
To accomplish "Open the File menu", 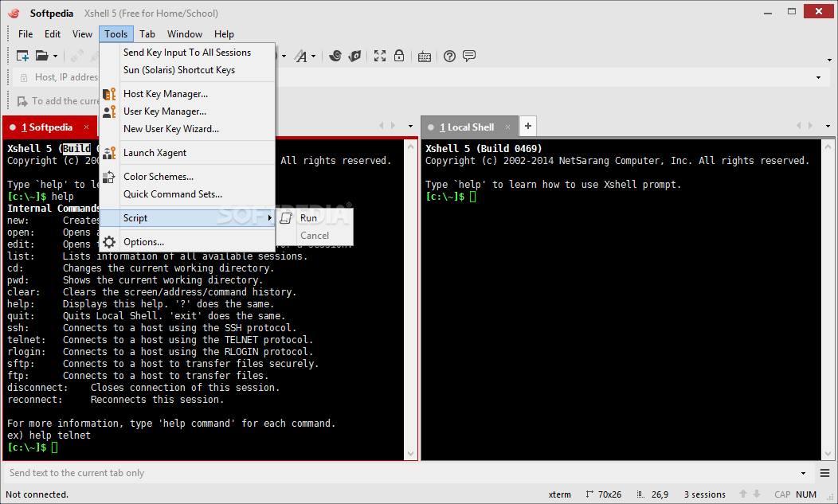I will 25,34.
